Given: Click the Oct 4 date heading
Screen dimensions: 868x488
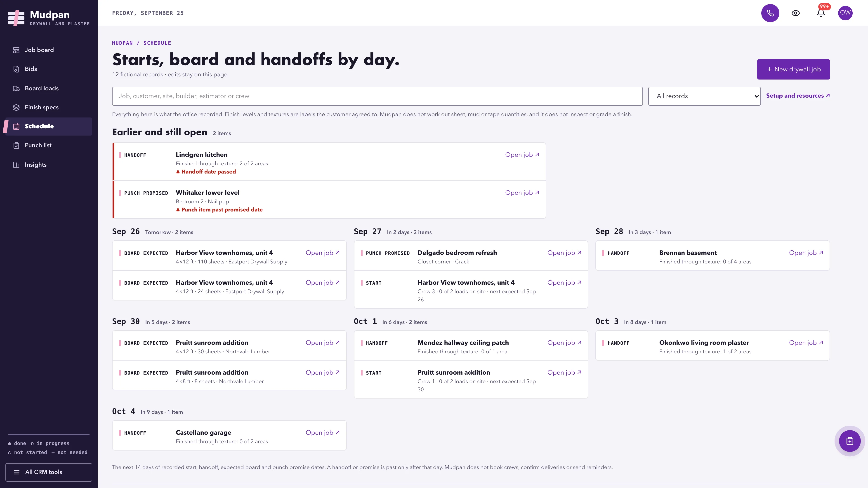Looking at the screenshot, I should (123, 411).
